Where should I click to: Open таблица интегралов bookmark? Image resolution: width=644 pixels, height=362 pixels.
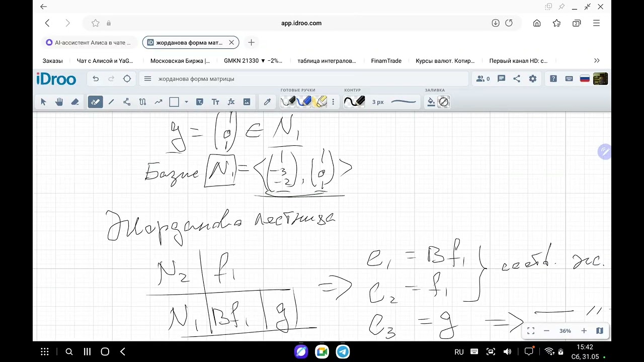point(327,61)
